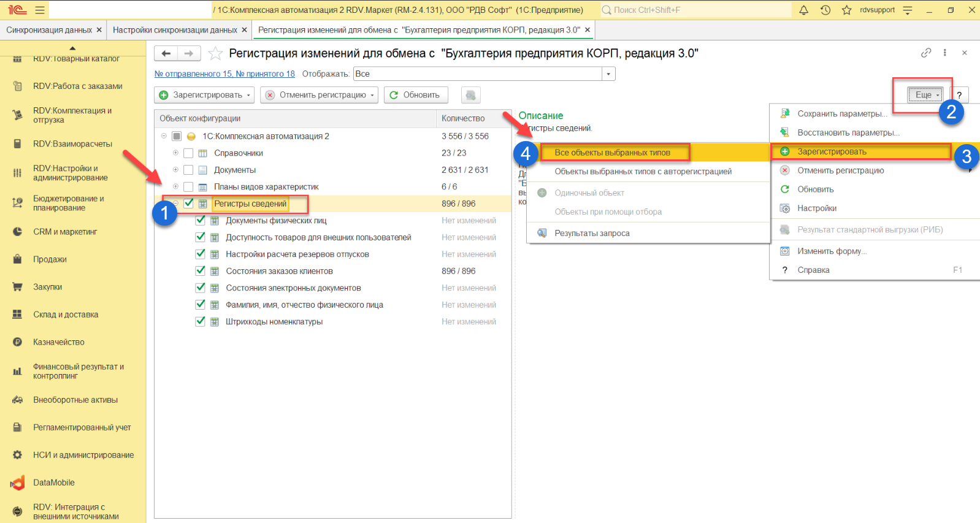Click the back navigation arrow
The width and height of the screenshot is (980, 523).
[166, 53]
